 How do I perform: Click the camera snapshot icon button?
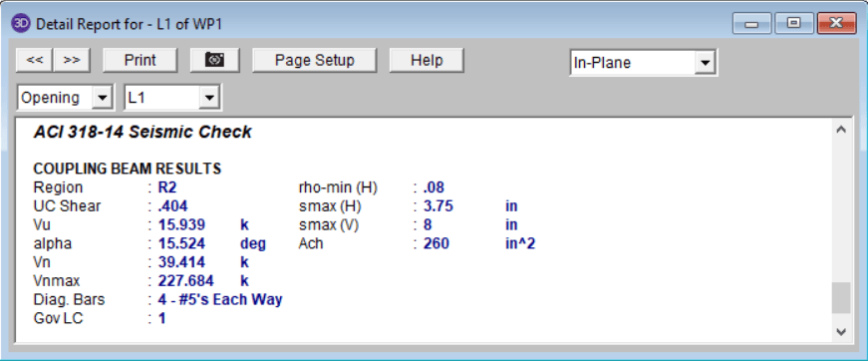pyautogui.click(x=214, y=60)
